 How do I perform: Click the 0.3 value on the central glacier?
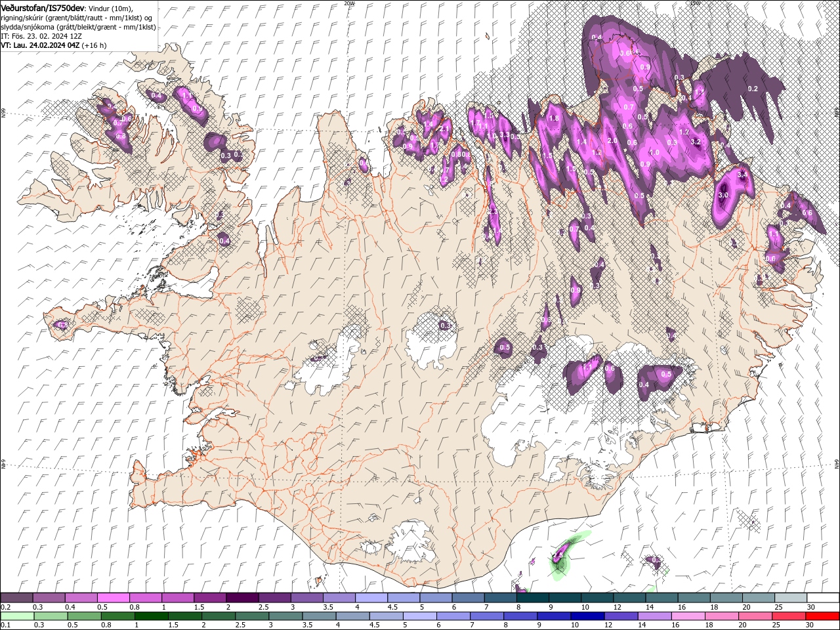coord(446,325)
